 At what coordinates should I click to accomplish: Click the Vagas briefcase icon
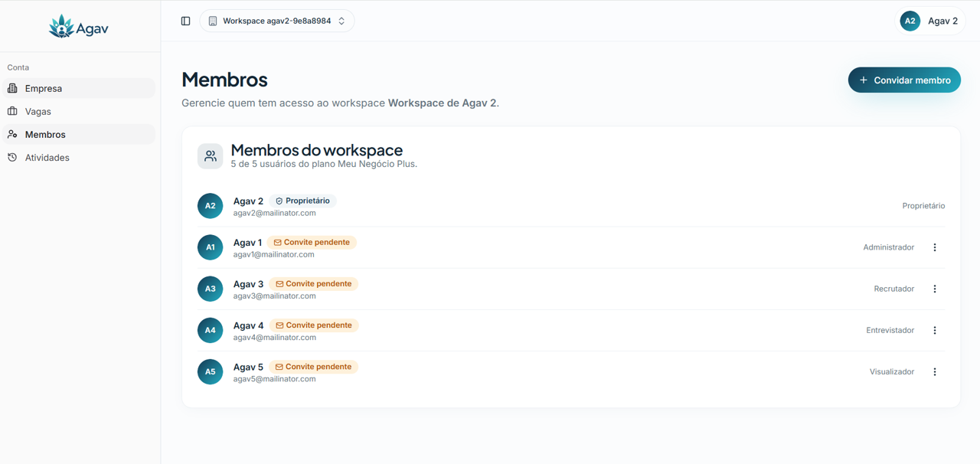pyautogui.click(x=12, y=111)
